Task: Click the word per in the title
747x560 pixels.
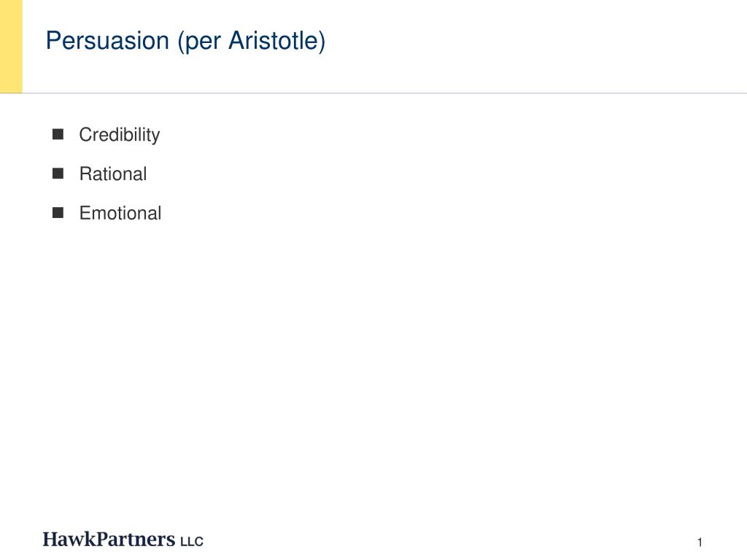Action: click(x=203, y=43)
